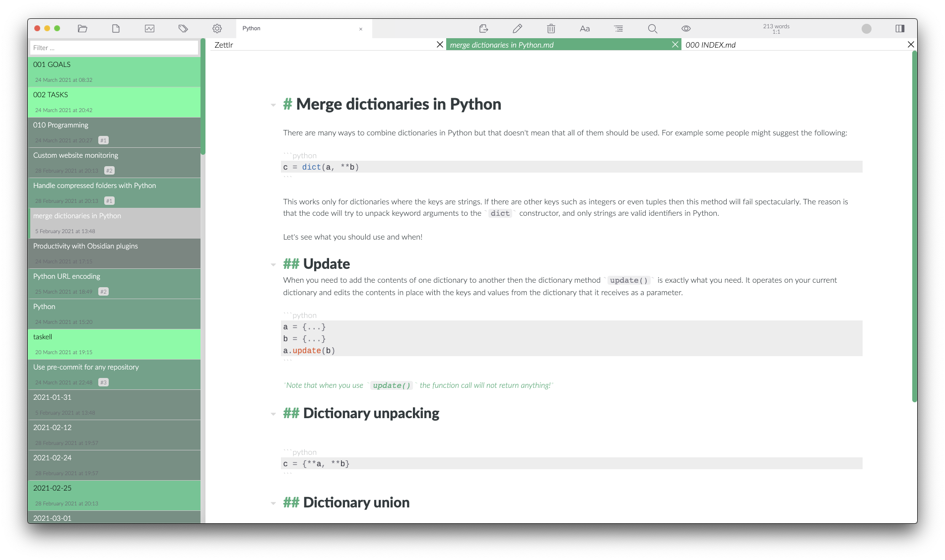This screenshot has height=560, width=945.
Task: Open the table of contents icon
Action: coord(618,29)
